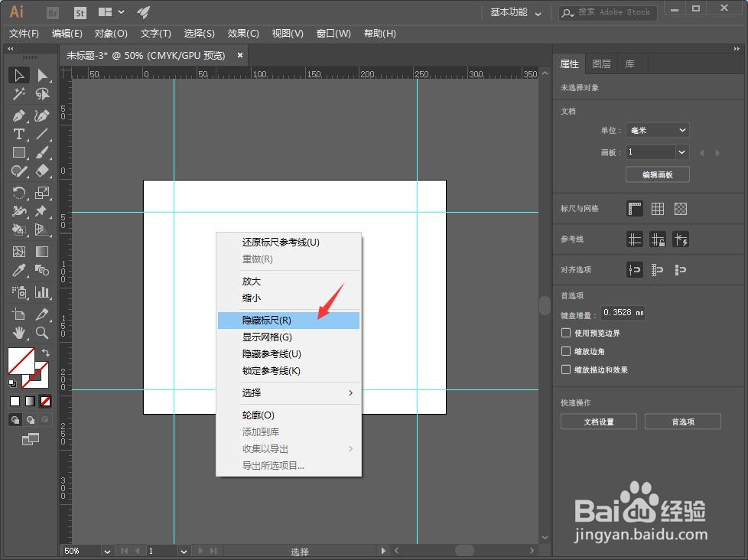This screenshot has height=560, width=748.
Task: Open the 单位 unit dropdown
Action: pyautogui.click(x=656, y=130)
